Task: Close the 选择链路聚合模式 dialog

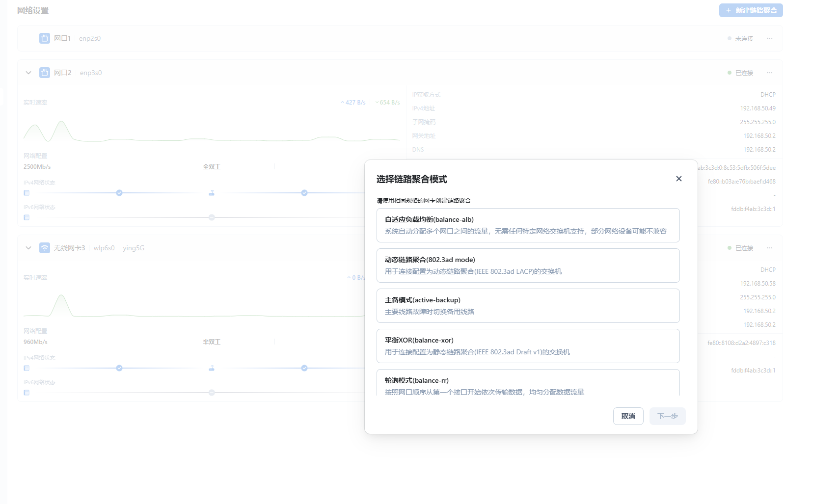Action: pos(678,179)
